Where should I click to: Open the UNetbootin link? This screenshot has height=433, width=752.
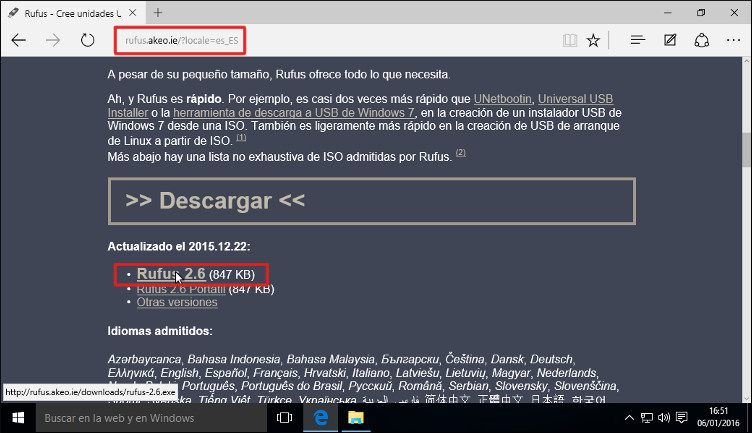pyautogui.click(x=503, y=99)
